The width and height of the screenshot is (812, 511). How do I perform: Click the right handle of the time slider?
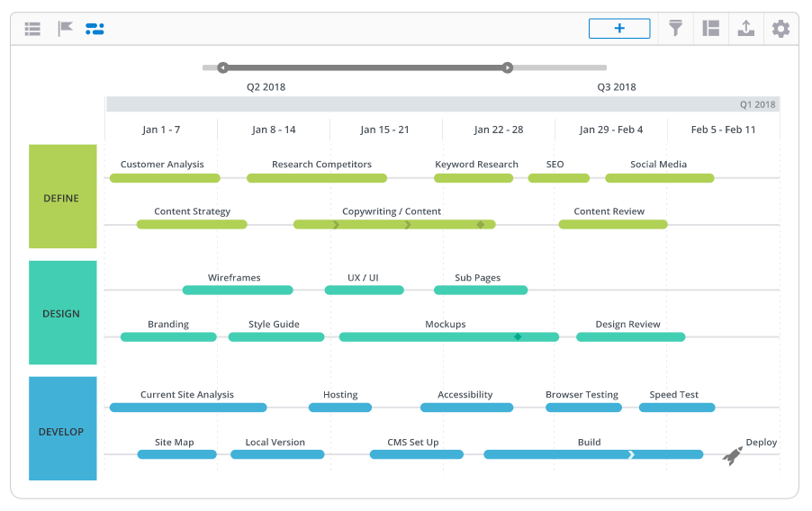[508, 67]
